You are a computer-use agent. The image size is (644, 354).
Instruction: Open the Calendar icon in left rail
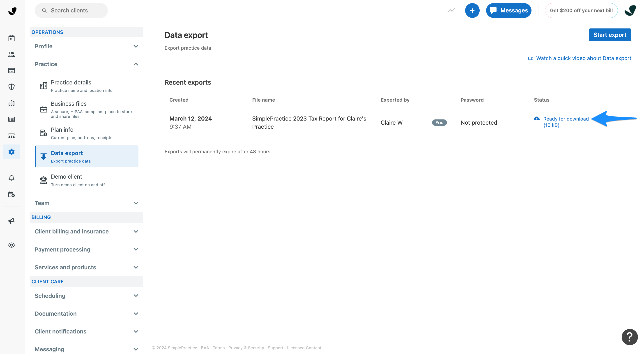point(11,38)
